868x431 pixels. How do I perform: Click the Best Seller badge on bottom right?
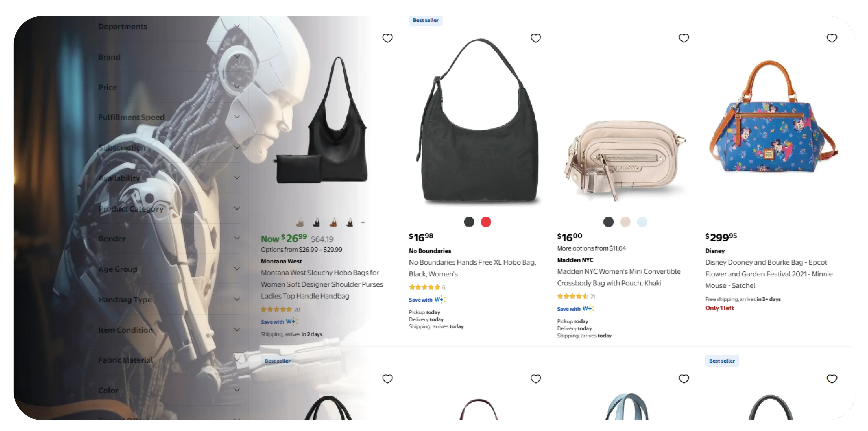721,361
